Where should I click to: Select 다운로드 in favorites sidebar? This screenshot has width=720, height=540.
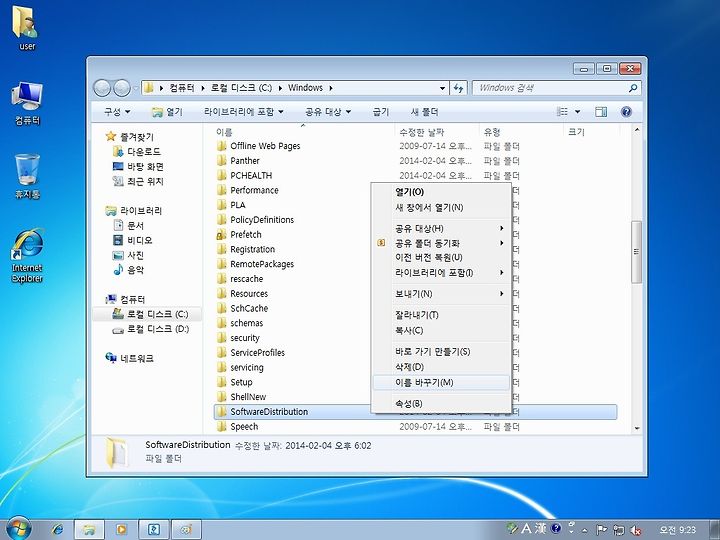click(x=137, y=152)
